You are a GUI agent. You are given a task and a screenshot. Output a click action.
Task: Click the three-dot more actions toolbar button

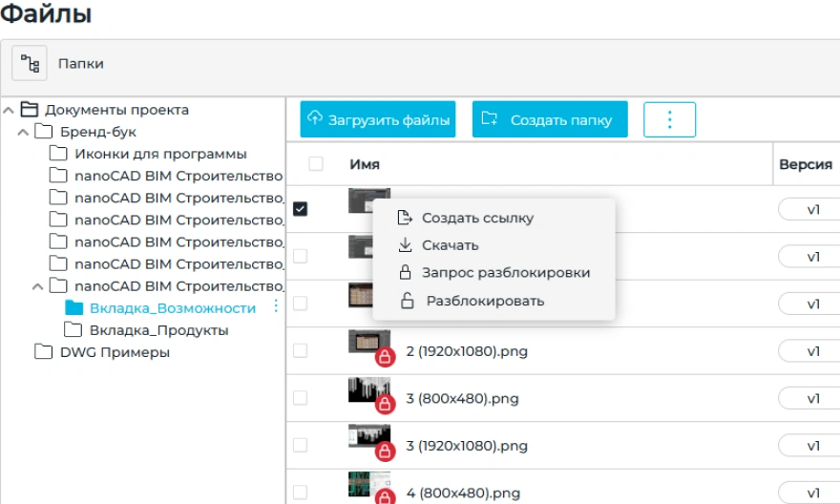pos(669,119)
